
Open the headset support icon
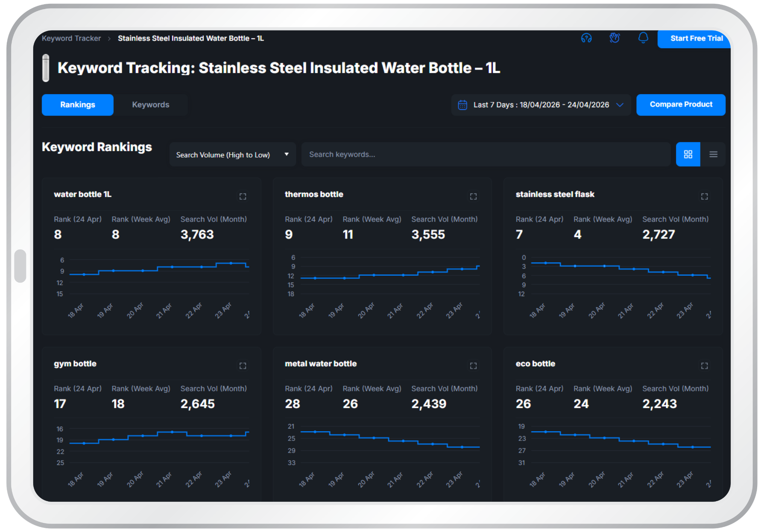tap(586, 38)
